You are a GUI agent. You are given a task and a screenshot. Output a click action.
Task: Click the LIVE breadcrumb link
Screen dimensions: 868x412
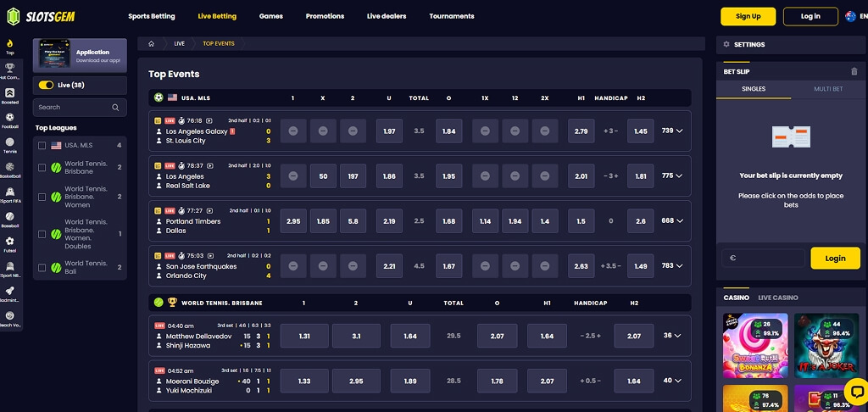(180, 44)
